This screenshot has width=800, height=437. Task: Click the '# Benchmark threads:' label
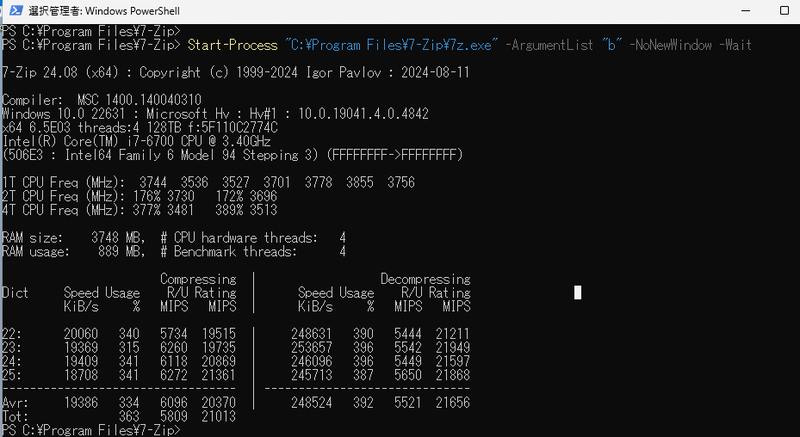(229, 251)
